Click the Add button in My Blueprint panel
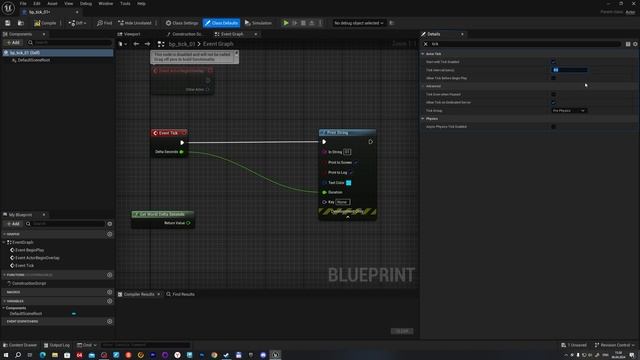 [13, 224]
